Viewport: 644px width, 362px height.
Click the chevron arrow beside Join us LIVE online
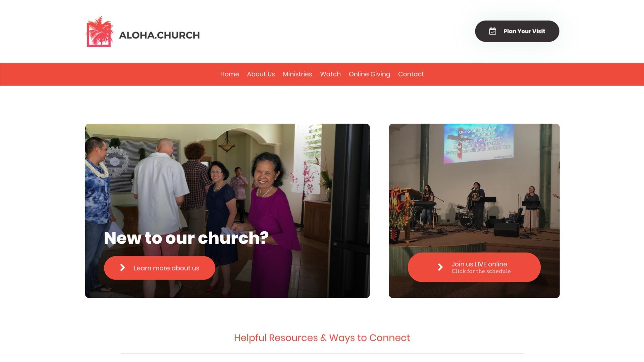click(440, 267)
